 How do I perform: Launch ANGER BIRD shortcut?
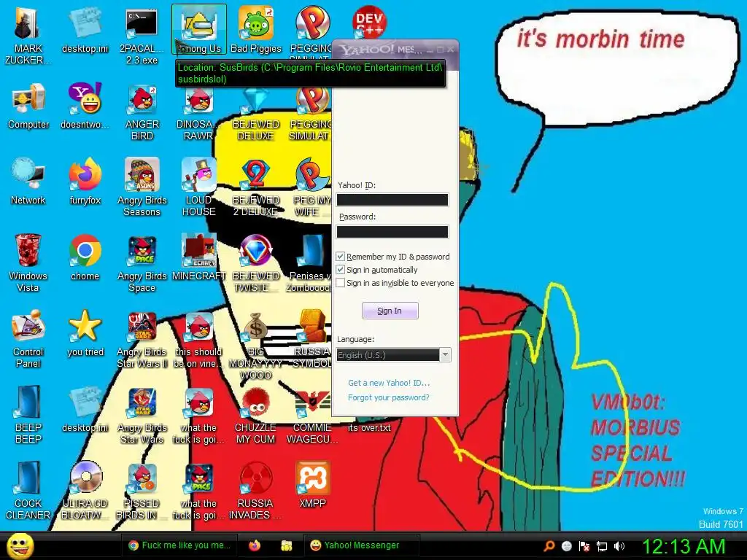tap(142, 112)
